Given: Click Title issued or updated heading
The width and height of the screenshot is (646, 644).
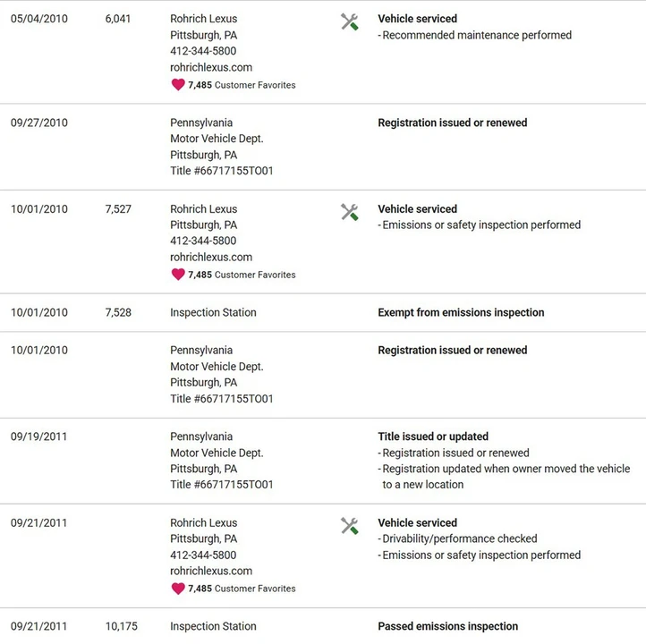Looking at the screenshot, I should coord(433,436).
